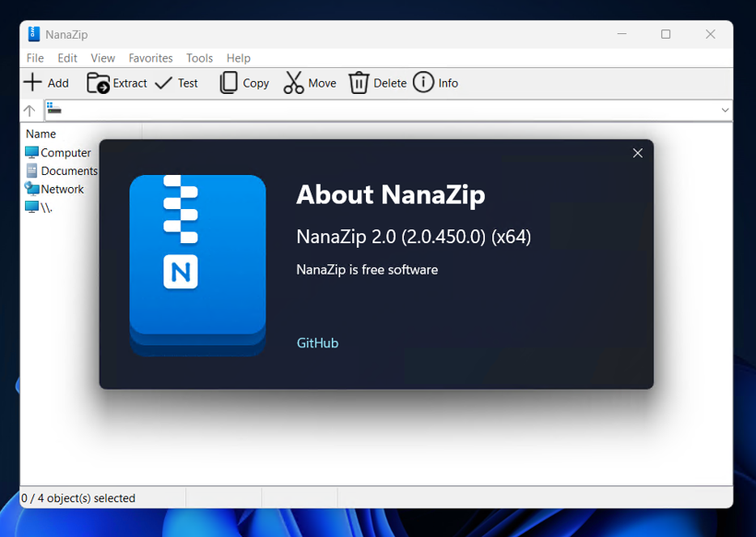Image resolution: width=756 pixels, height=537 pixels.
Task: Click inside the address path field
Action: (369, 111)
